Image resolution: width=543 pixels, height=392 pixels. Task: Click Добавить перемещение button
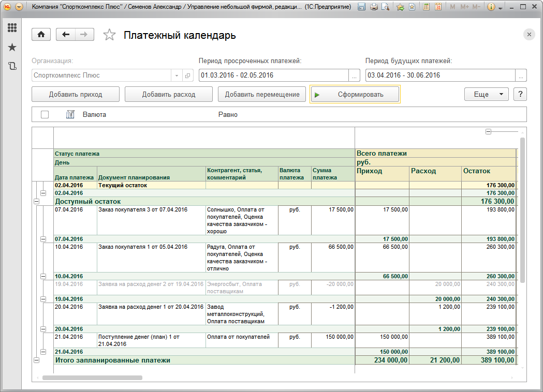pyautogui.click(x=262, y=94)
